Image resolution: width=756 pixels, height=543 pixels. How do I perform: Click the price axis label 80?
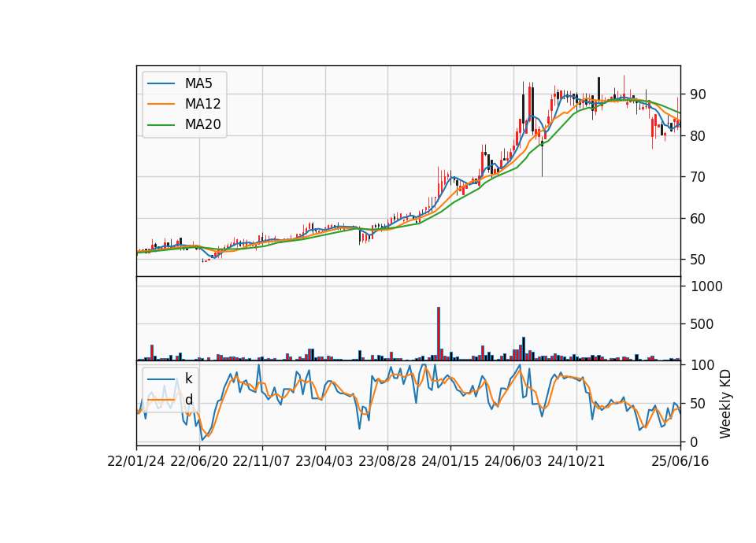(698, 136)
